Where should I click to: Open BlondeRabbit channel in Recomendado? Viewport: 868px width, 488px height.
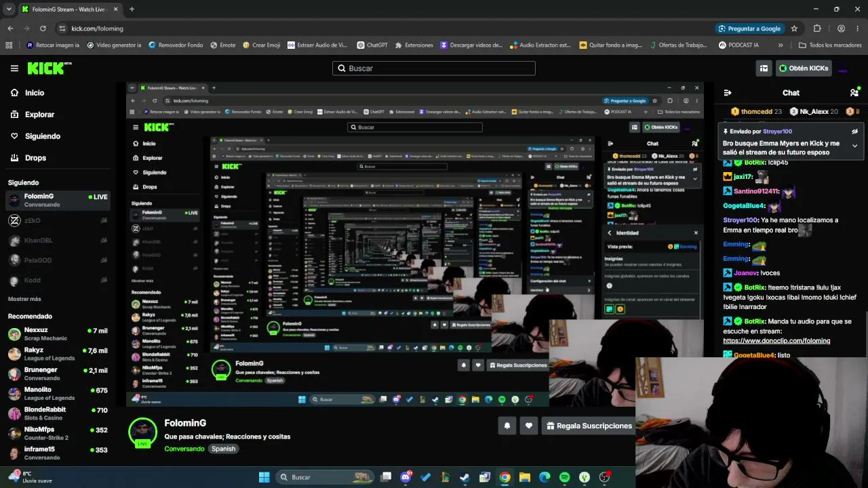tap(57, 413)
